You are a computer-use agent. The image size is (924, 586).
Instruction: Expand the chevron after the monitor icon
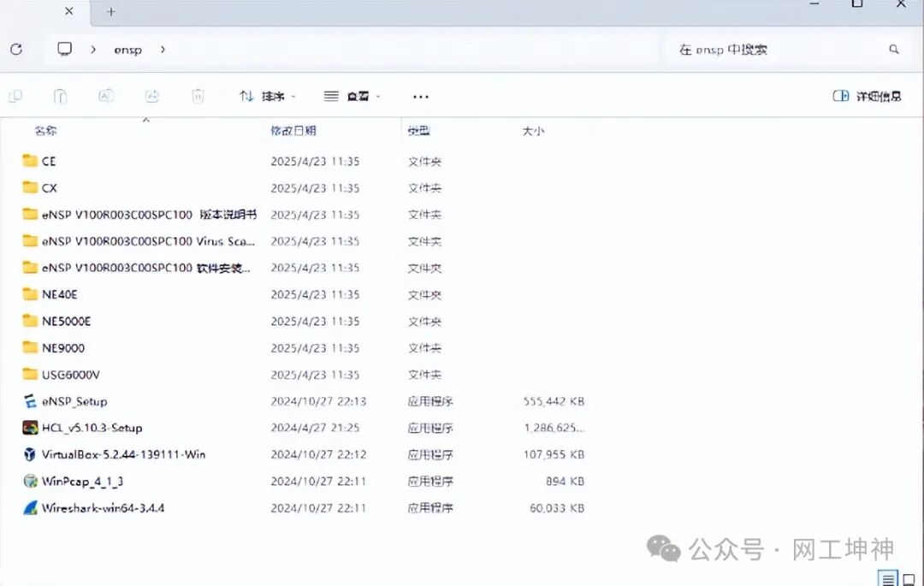click(93, 50)
